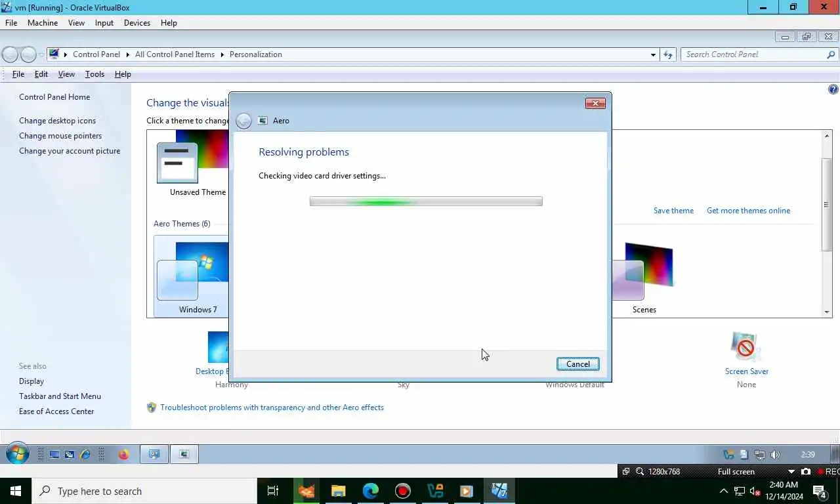The width and height of the screenshot is (840, 504).
Task: Open the media player icon on host taskbar
Action: click(x=467, y=491)
